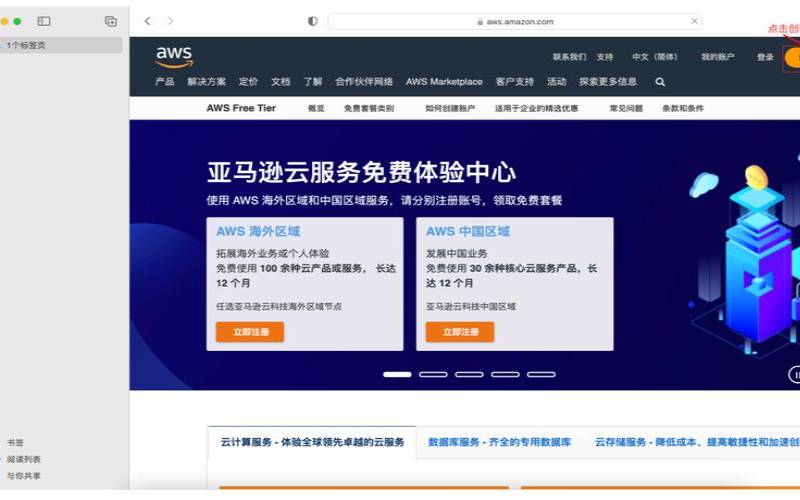Go forward with the browser forward arrow
Viewport: 800px width, 500px height.
click(170, 21)
